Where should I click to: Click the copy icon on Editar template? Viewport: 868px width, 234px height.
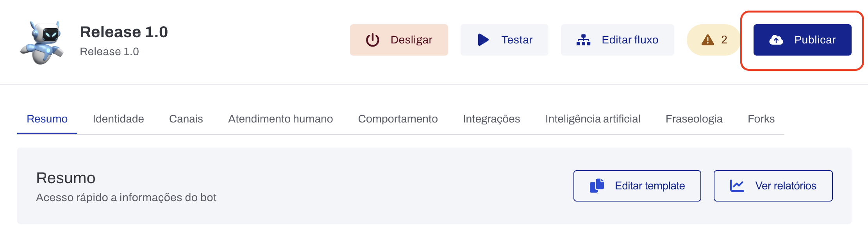click(597, 185)
